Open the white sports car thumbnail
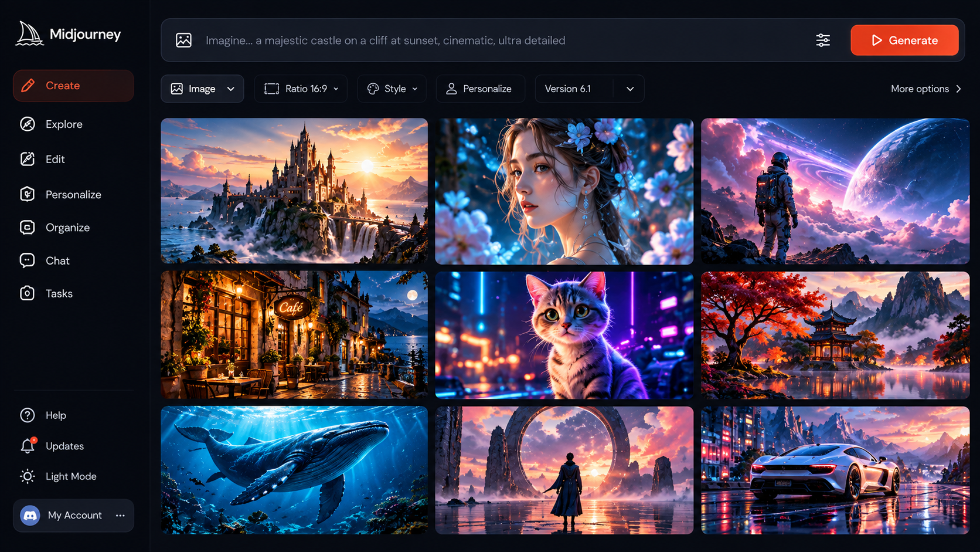The image size is (980, 552). (835, 470)
